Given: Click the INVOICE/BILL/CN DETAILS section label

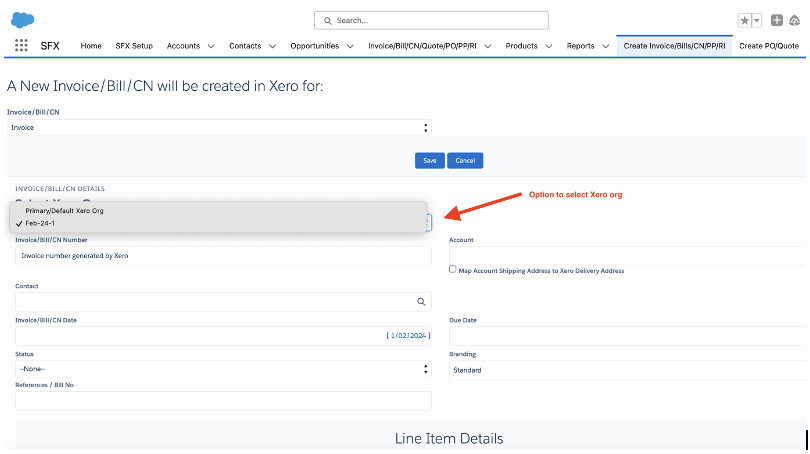Looking at the screenshot, I should pyautogui.click(x=60, y=189).
